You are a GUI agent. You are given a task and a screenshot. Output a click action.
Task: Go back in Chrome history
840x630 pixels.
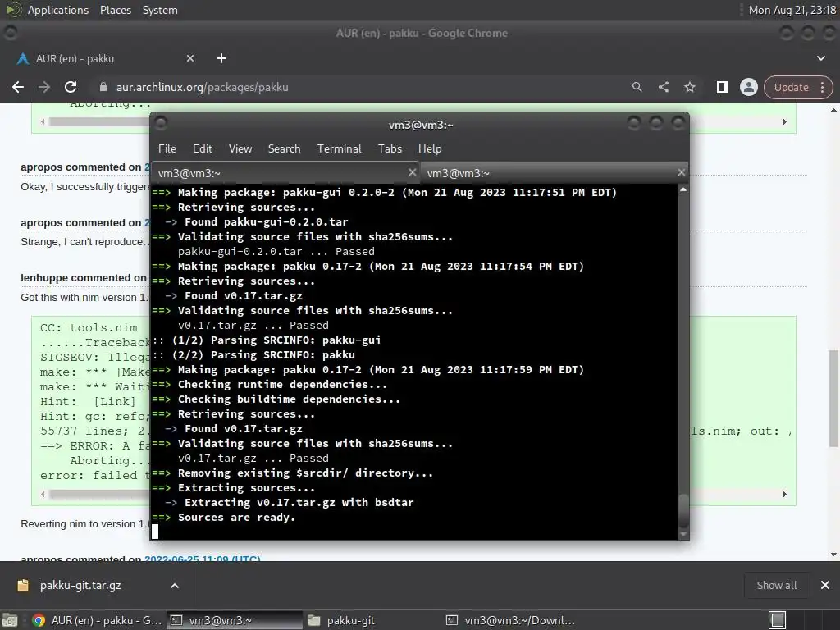point(18,87)
